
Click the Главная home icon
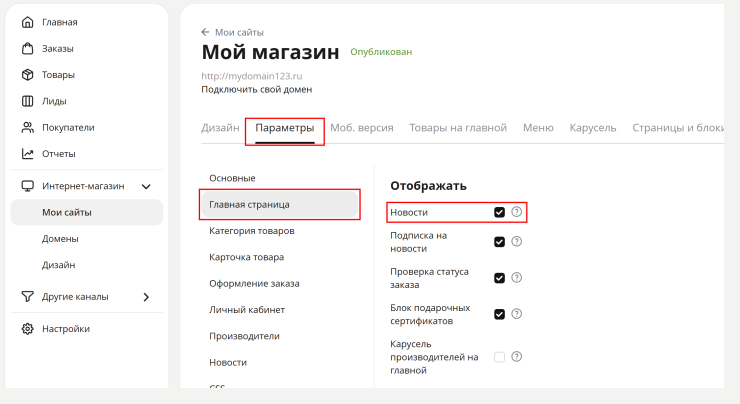pos(28,22)
